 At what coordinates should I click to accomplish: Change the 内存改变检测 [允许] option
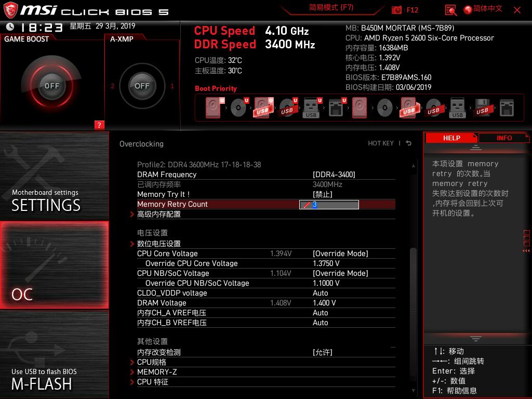tap(322, 352)
